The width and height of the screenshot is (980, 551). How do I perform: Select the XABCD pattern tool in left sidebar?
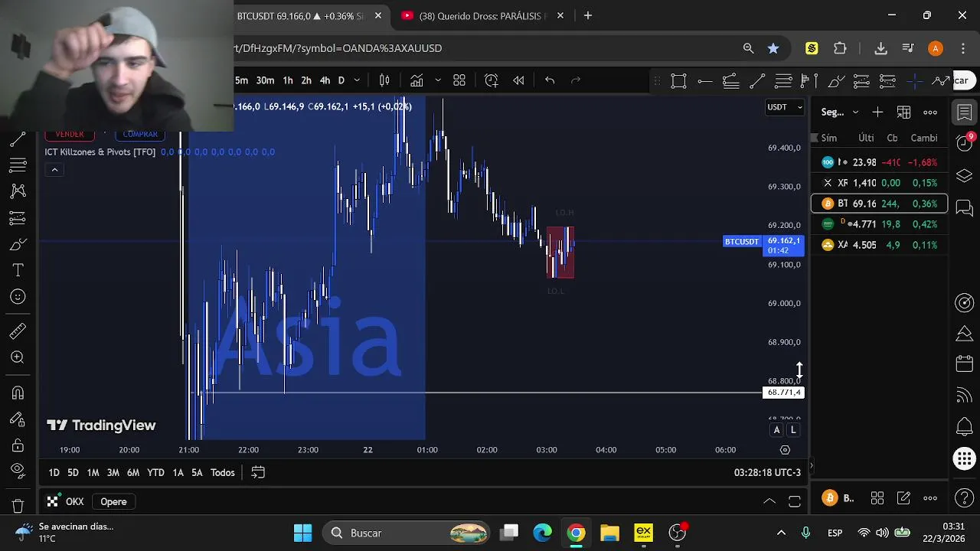[x=18, y=192]
